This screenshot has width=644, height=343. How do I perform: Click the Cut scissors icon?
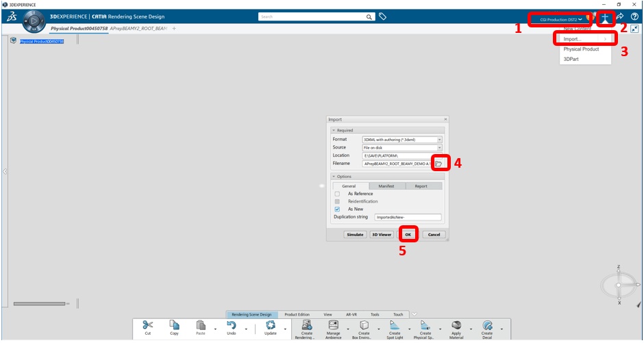pos(147,325)
